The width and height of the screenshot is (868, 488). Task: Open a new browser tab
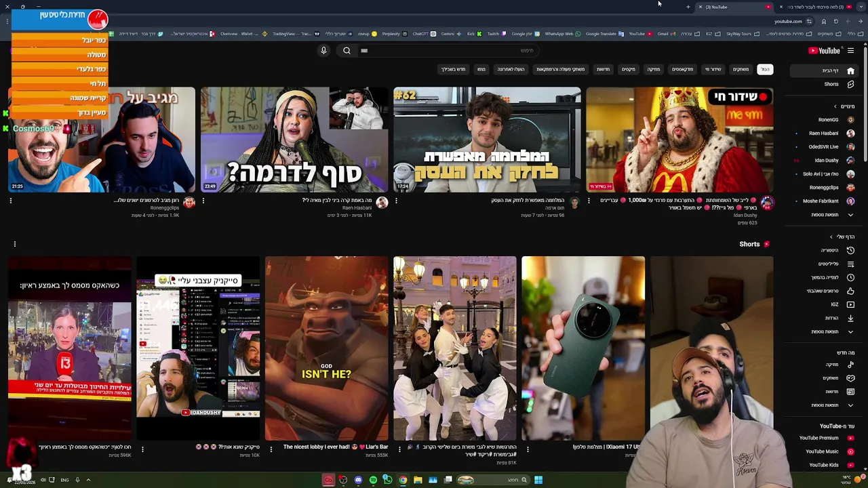pyautogui.click(x=688, y=7)
